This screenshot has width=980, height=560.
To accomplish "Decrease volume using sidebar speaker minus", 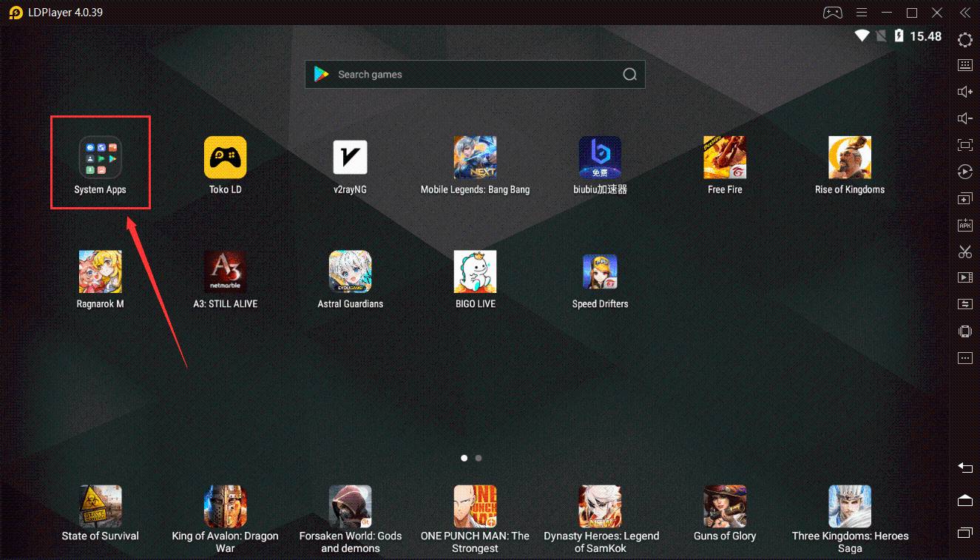I will tap(964, 118).
